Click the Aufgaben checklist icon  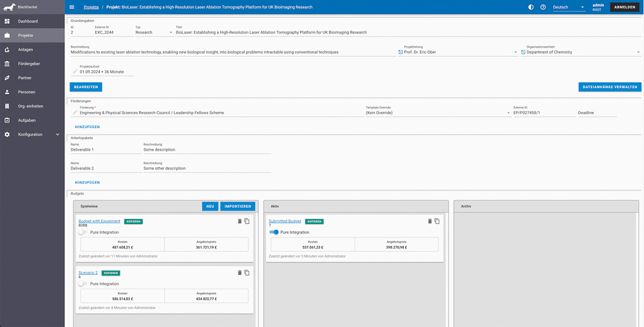[x=7, y=120]
